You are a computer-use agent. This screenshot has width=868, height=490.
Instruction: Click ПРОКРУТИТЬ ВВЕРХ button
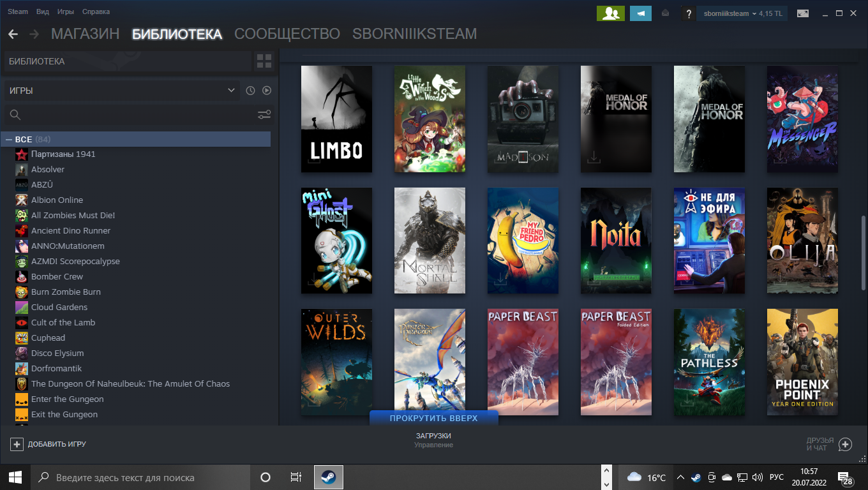pos(433,419)
